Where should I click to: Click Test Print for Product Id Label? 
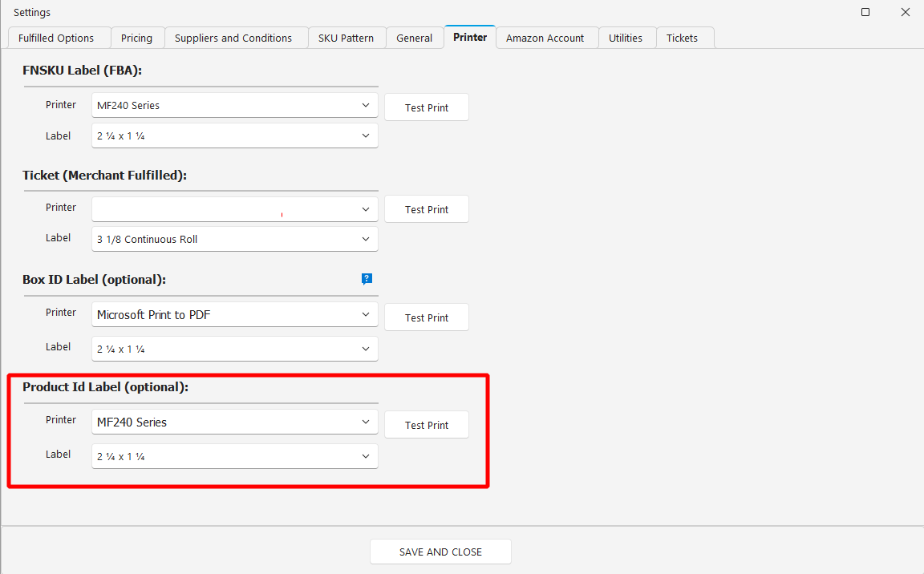coord(427,424)
